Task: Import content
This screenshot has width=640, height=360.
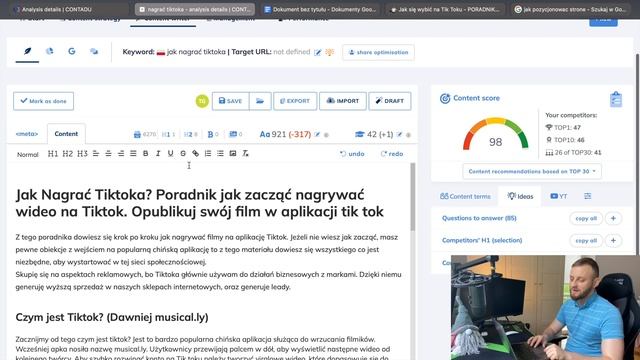Action: [343, 101]
